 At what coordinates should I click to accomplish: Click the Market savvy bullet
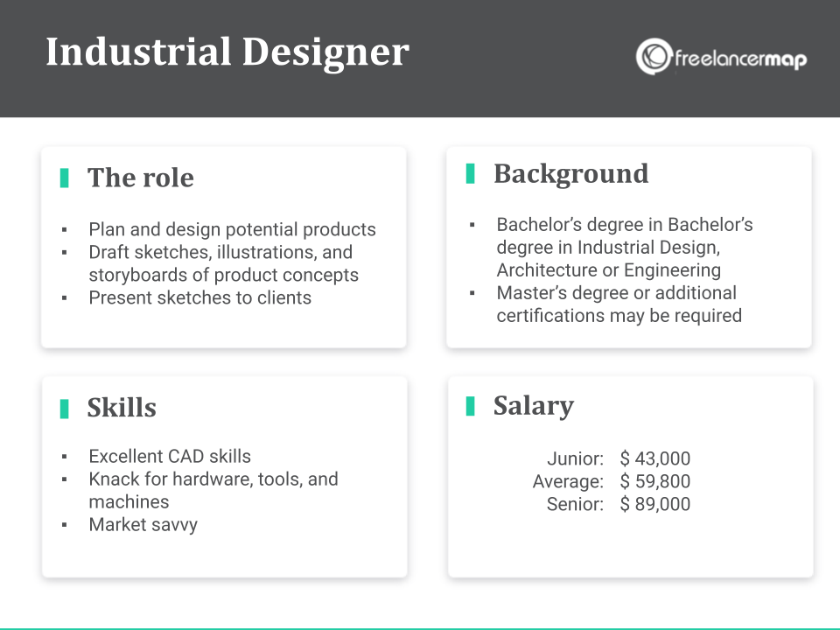(x=143, y=524)
